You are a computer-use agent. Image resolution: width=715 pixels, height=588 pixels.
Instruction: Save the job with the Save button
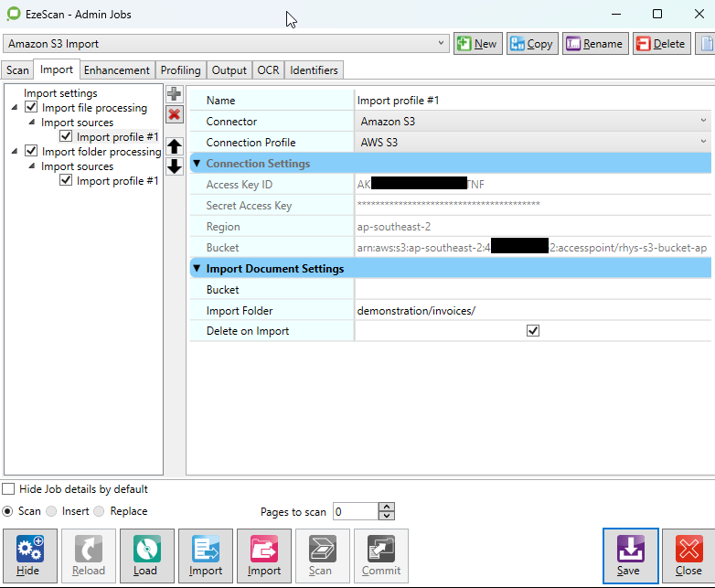point(629,556)
